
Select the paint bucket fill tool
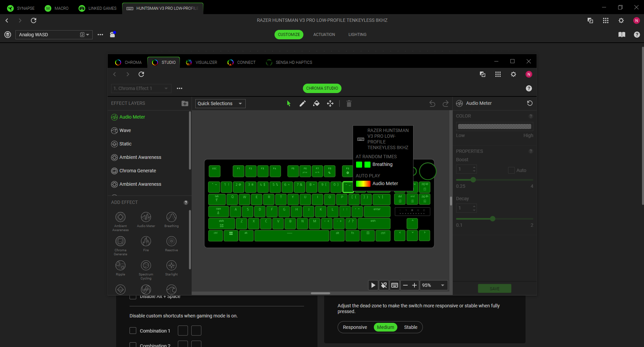click(316, 103)
